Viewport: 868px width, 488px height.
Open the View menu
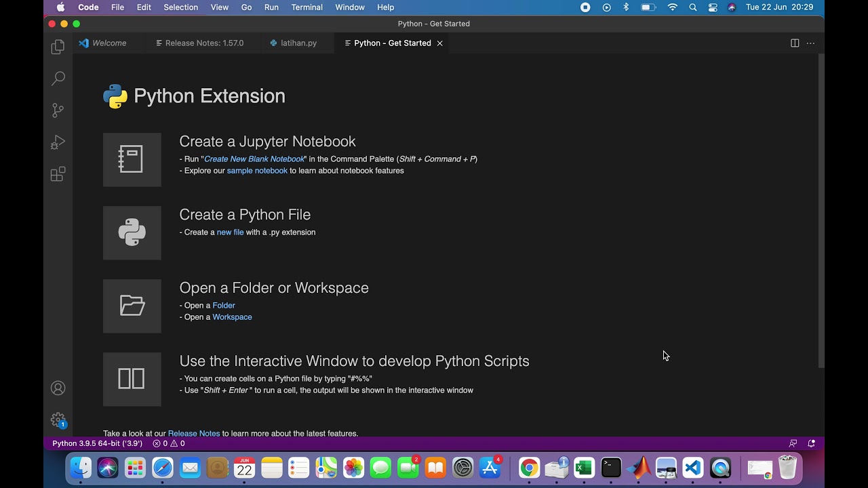click(x=220, y=7)
